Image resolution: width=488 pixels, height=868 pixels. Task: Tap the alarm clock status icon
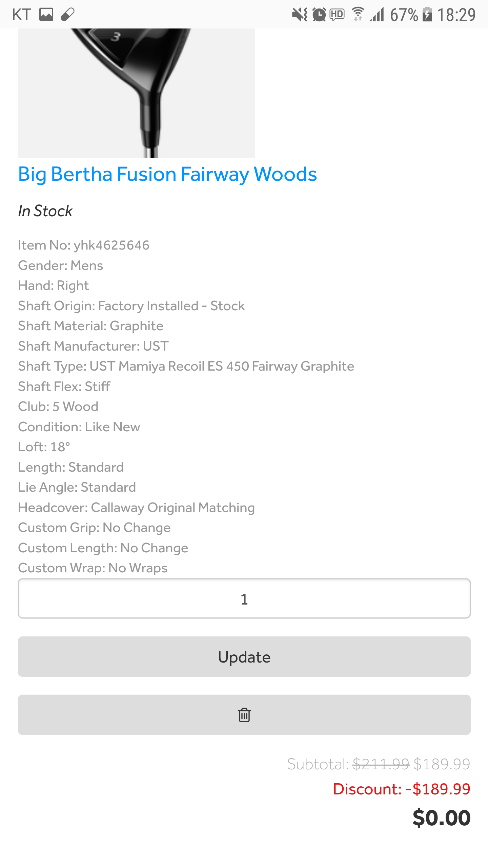click(319, 15)
